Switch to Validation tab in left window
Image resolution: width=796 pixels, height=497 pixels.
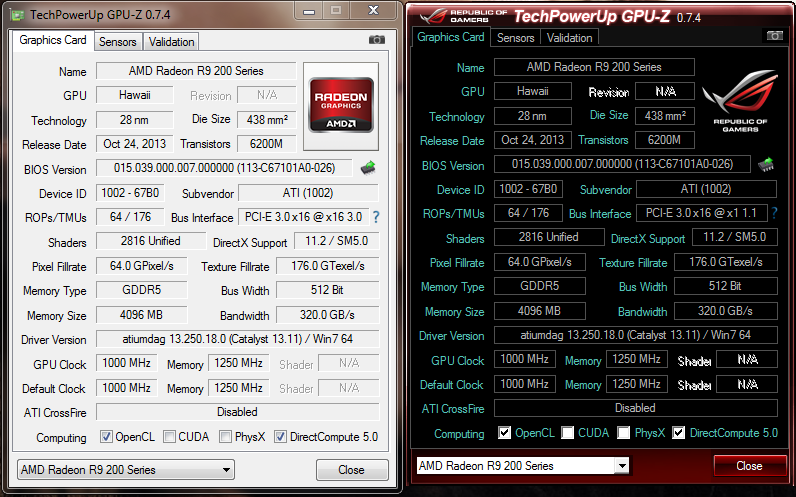pyautogui.click(x=172, y=42)
